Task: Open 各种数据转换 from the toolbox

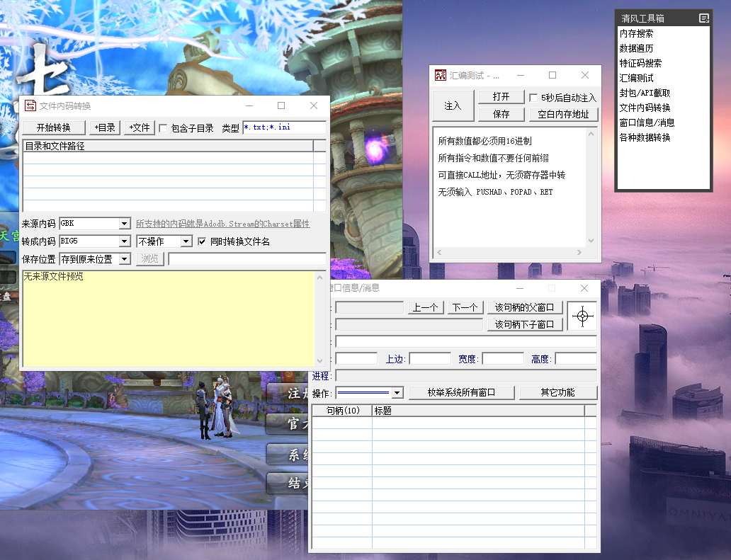Action: 645,138
